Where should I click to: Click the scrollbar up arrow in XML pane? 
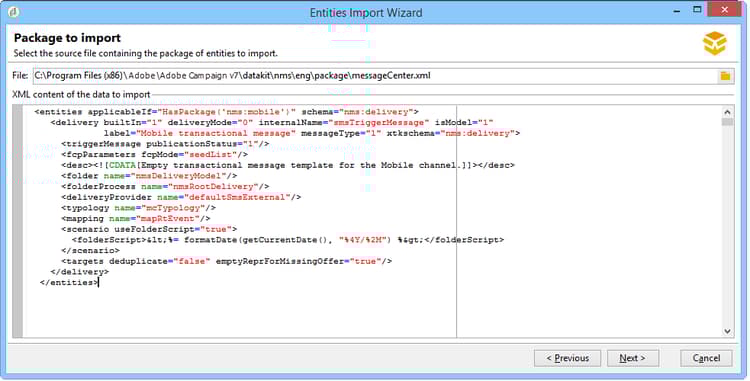click(728, 112)
